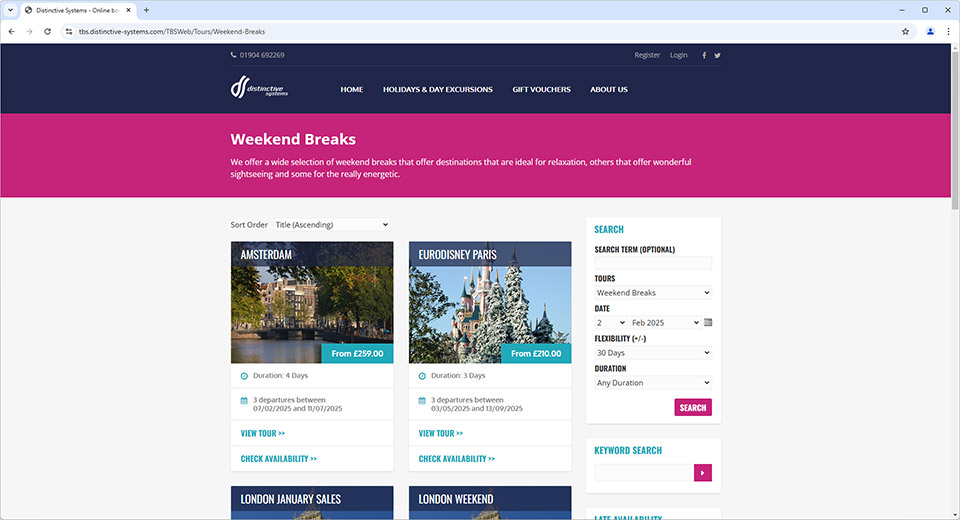Open the Gift Vouchers menu item
This screenshot has width=960, height=520.
pos(541,89)
